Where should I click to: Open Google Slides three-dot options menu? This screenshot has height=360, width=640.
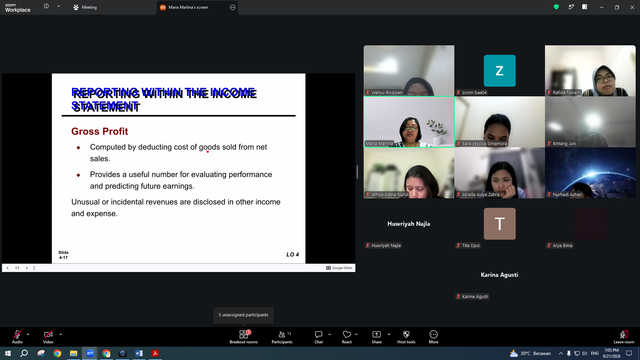point(34,268)
